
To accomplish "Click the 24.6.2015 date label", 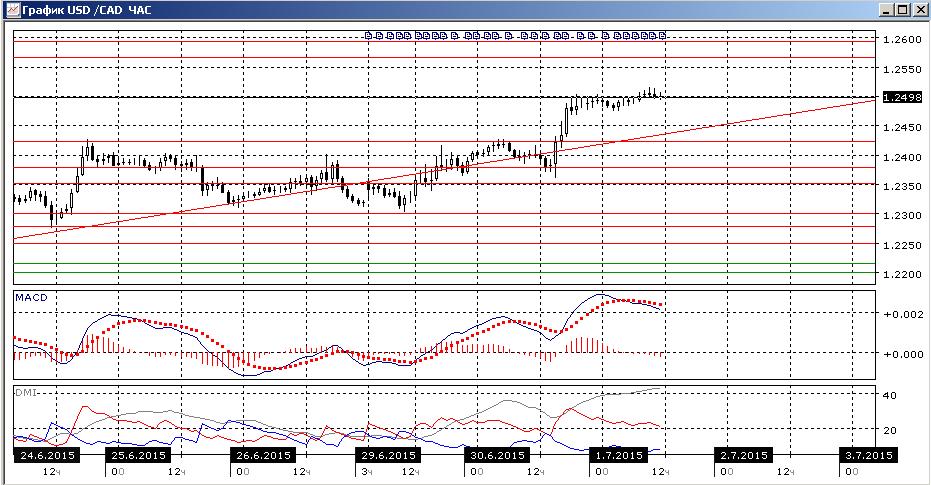I will (47, 455).
